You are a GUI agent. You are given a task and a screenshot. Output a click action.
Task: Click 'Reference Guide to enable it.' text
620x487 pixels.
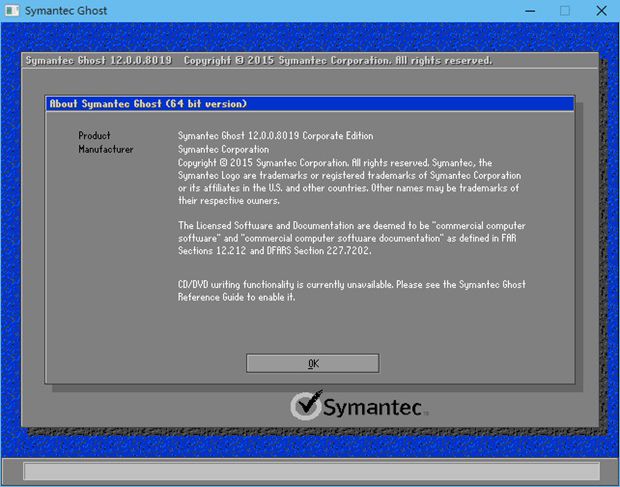pyautogui.click(x=236, y=297)
